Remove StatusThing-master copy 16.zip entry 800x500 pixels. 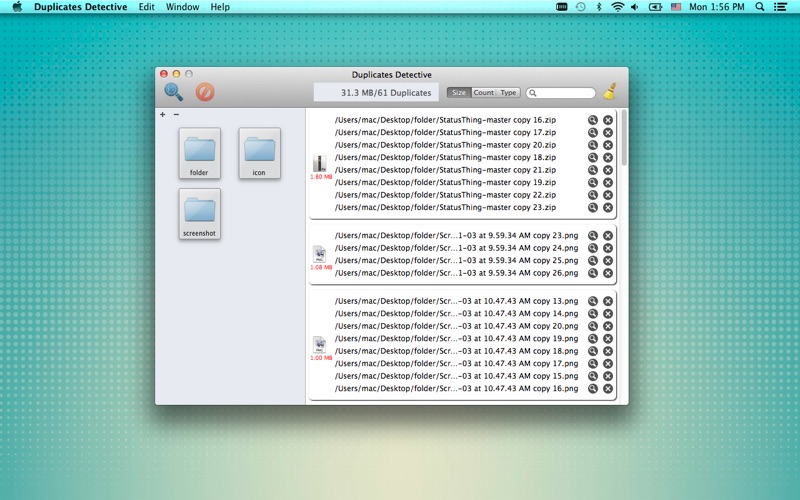[x=608, y=120]
